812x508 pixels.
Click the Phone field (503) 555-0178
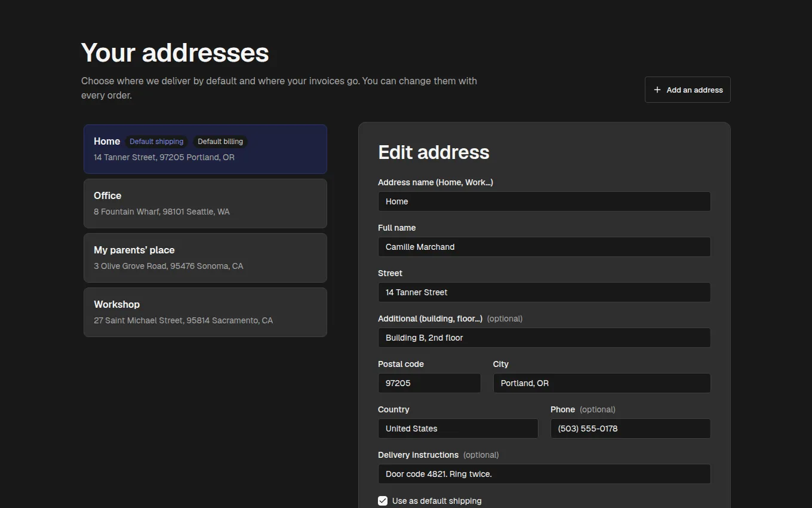tap(630, 429)
